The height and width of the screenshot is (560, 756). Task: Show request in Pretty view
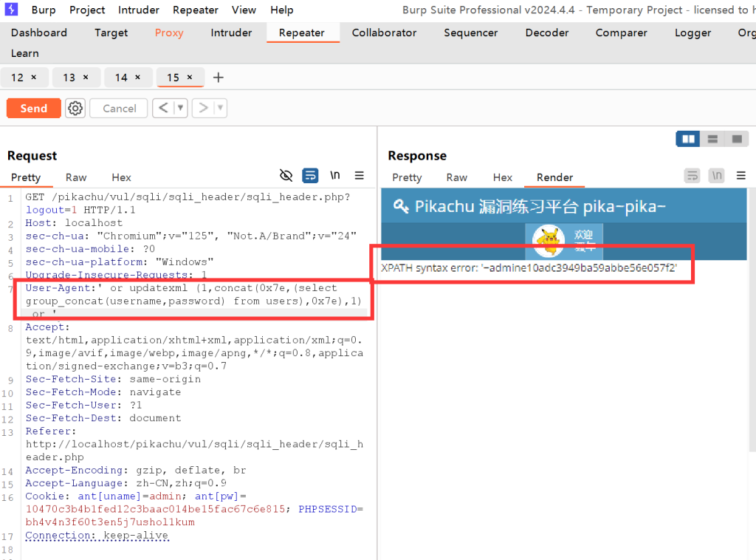(x=26, y=177)
